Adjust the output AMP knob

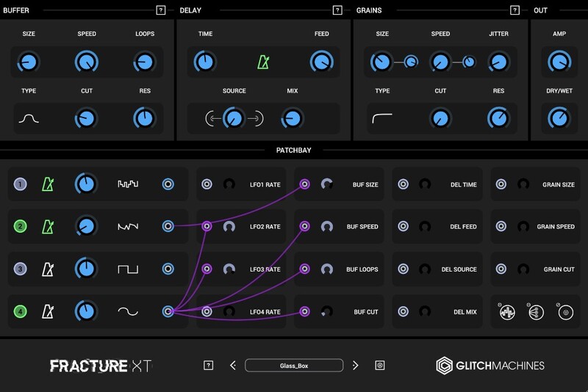(x=559, y=62)
